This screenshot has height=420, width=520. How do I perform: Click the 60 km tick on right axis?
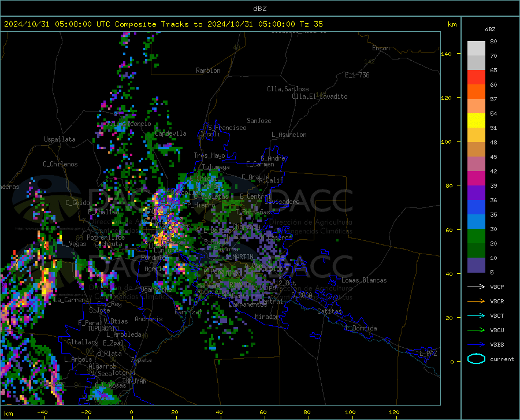[449, 230]
